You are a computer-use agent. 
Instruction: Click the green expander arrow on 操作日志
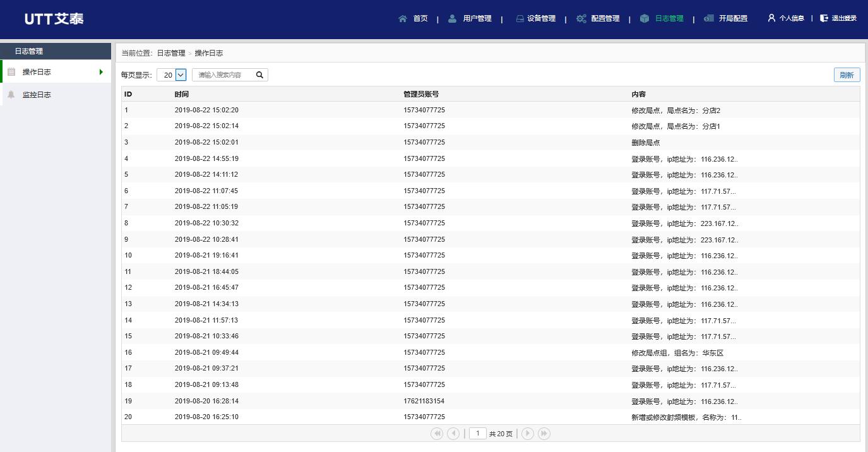(x=101, y=71)
